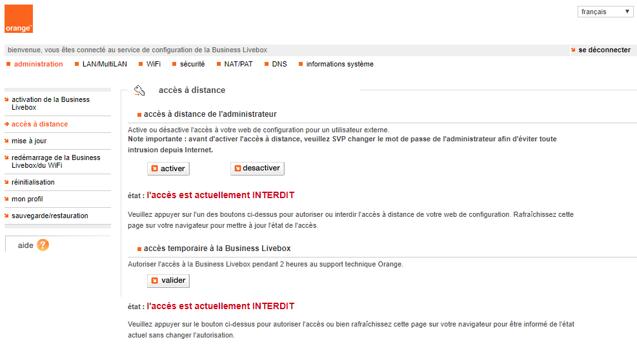Open the réinitialisation page
This screenshot has width=637, height=364.
(33, 183)
